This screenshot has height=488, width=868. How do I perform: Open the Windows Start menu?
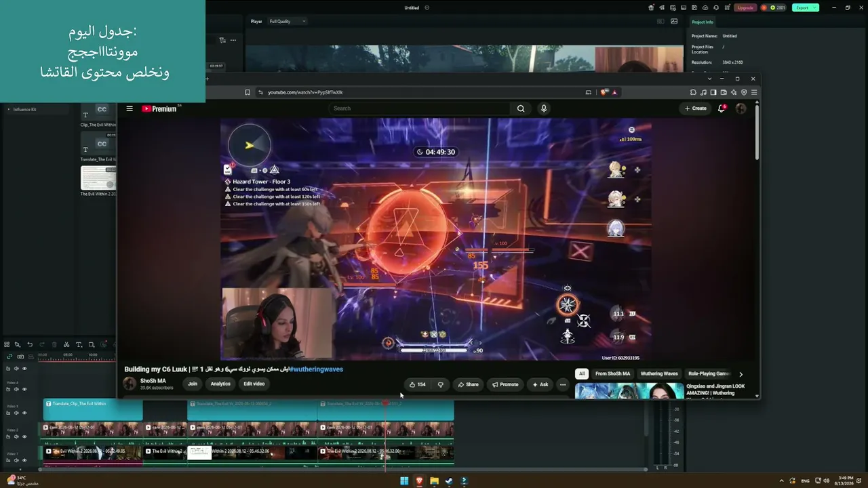pos(404,481)
